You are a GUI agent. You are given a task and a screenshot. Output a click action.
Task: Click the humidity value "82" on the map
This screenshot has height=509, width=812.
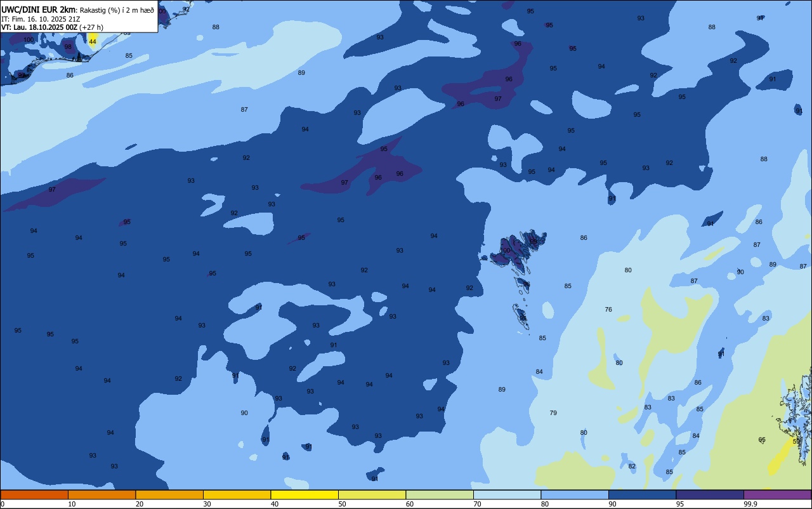point(632,466)
